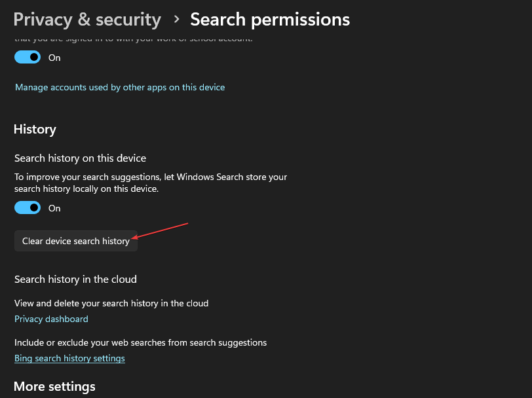Switch the account history toggle to Off
Screen dimensions: 532x398
pos(27,57)
